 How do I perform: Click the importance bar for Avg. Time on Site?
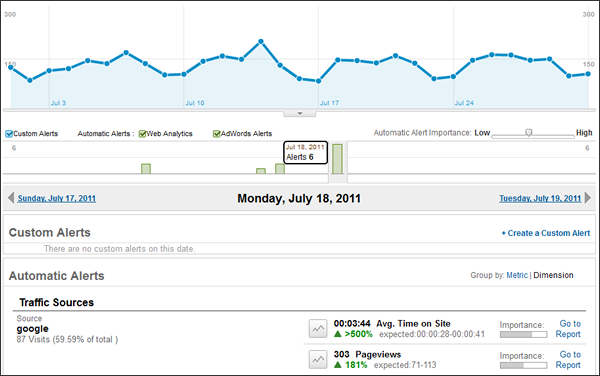click(x=523, y=335)
